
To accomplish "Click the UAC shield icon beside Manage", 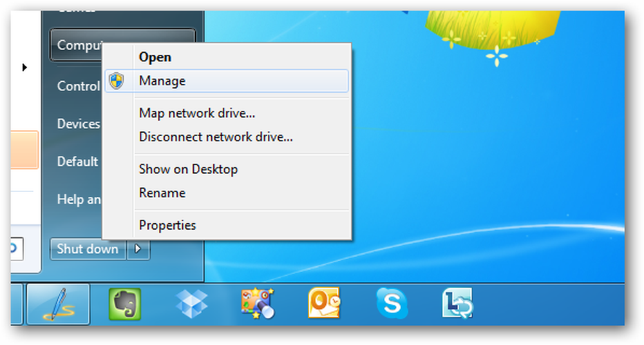I will (x=116, y=81).
